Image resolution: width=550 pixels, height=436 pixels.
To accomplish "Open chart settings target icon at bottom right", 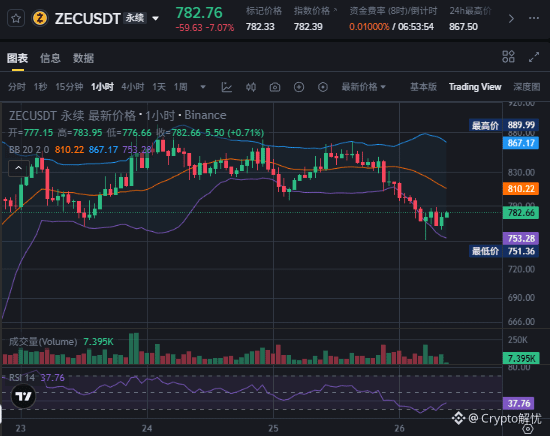I will click(x=528, y=429).
